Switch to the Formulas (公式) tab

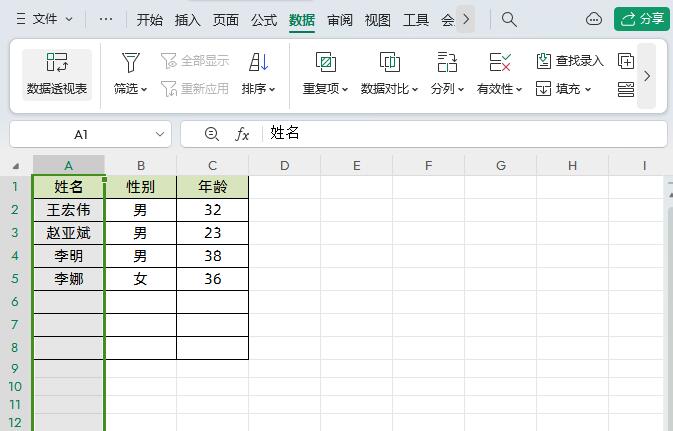click(x=264, y=20)
